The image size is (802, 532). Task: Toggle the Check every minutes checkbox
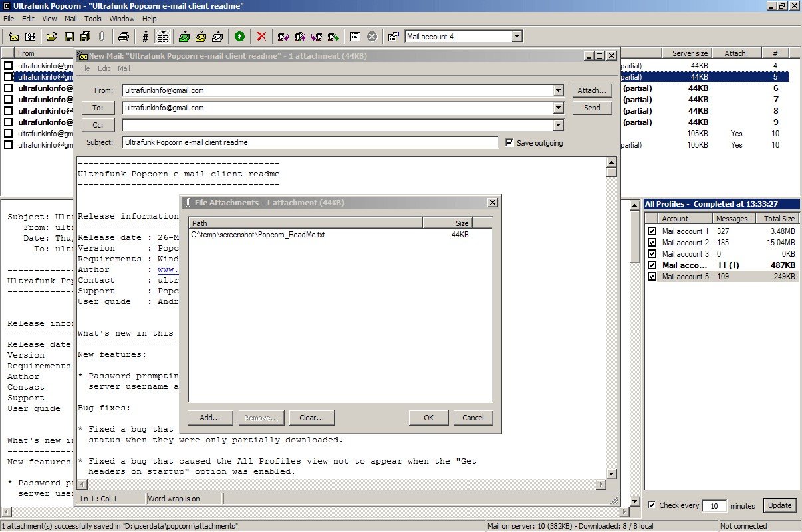coord(652,505)
